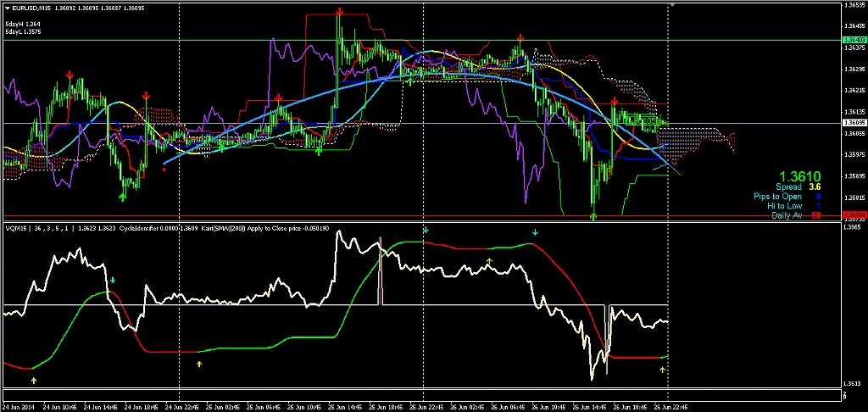Click the 5dayH 1.364 label
This screenshot has width=868, height=412.
pyautogui.click(x=21, y=25)
